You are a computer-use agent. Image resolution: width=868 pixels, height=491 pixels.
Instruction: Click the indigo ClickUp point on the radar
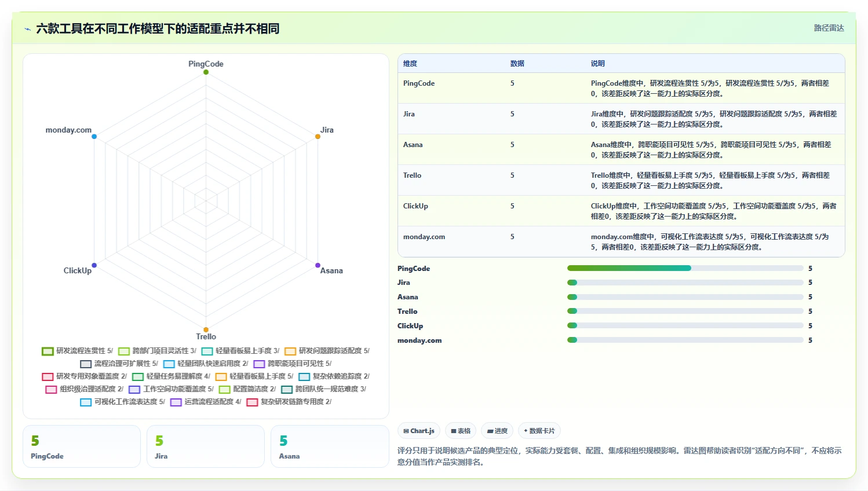[94, 265]
